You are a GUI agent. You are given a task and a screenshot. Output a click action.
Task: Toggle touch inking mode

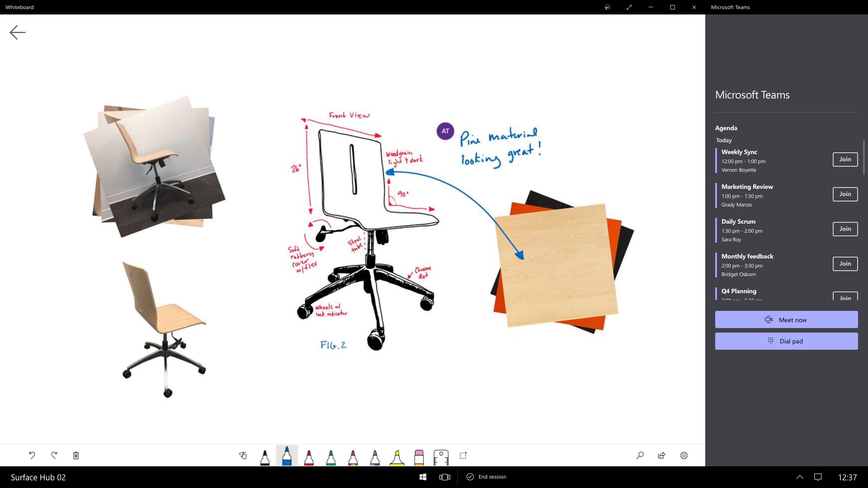tap(243, 456)
